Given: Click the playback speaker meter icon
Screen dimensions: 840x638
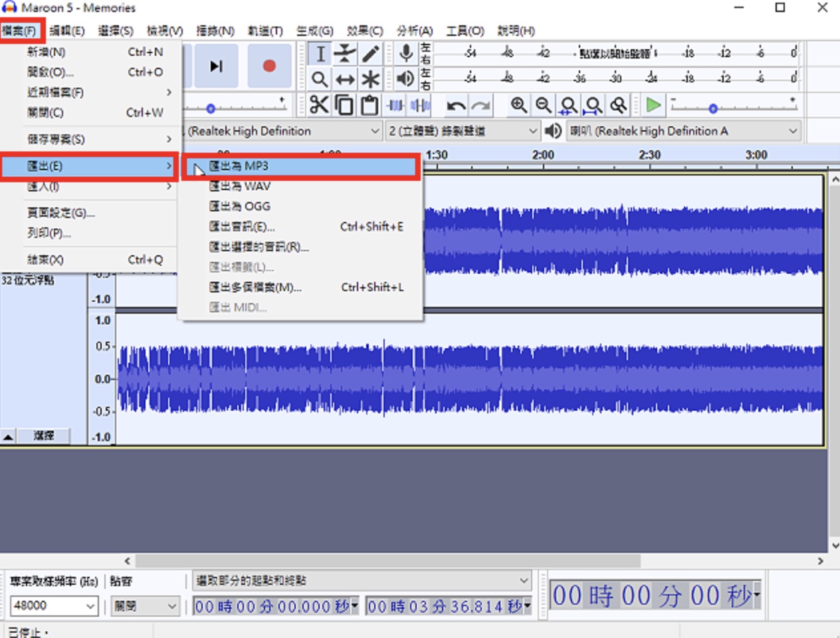Looking at the screenshot, I should pyautogui.click(x=405, y=78).
